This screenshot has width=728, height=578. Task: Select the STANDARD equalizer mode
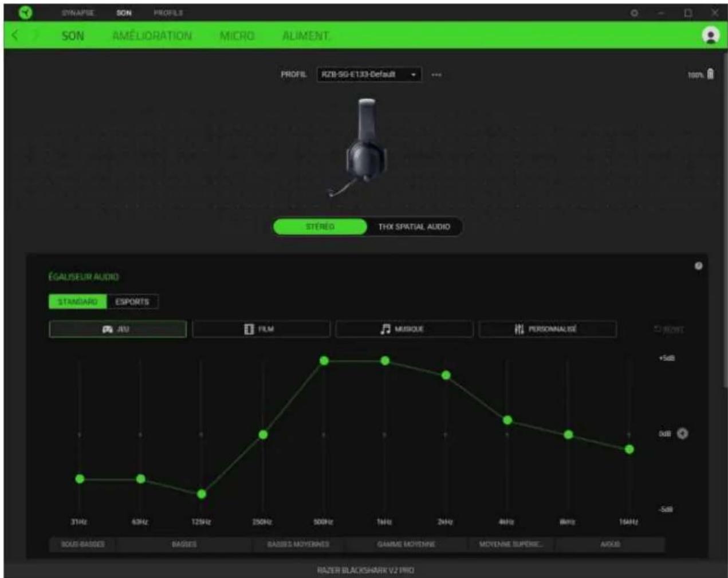[x=78, y=301]
